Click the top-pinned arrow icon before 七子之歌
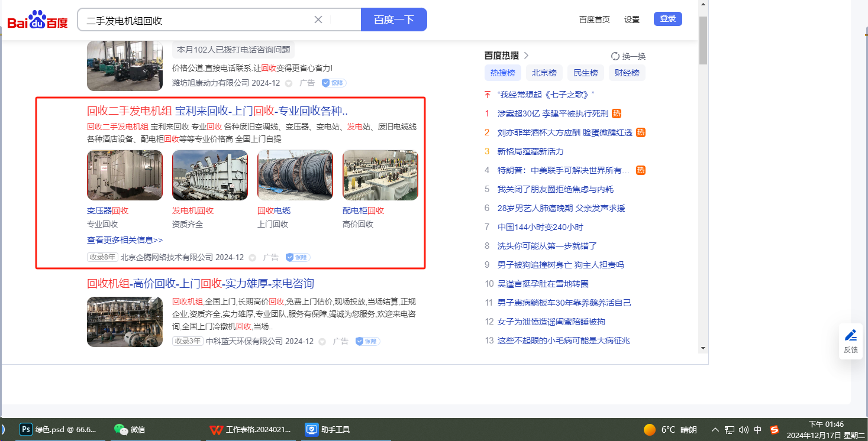868x441 pixels. click(x=488, y=95)
